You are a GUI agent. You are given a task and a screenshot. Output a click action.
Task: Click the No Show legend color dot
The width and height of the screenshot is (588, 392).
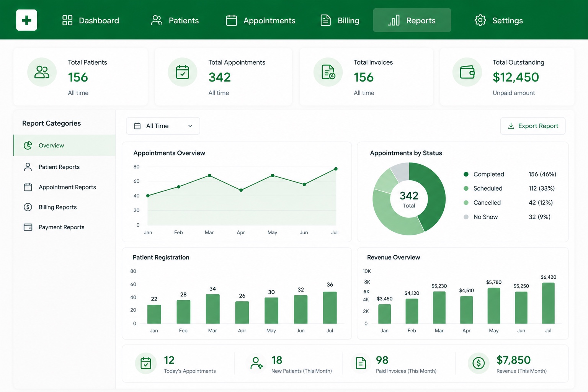pyautogui.click(x=466, y=217)
